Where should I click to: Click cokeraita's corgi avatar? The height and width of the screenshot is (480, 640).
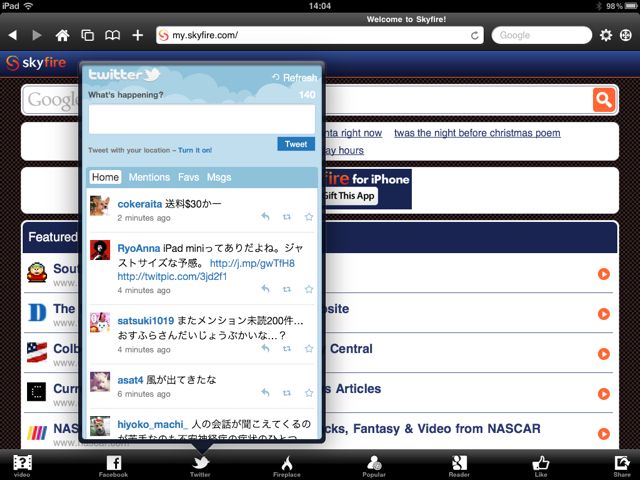coord(100,206)
